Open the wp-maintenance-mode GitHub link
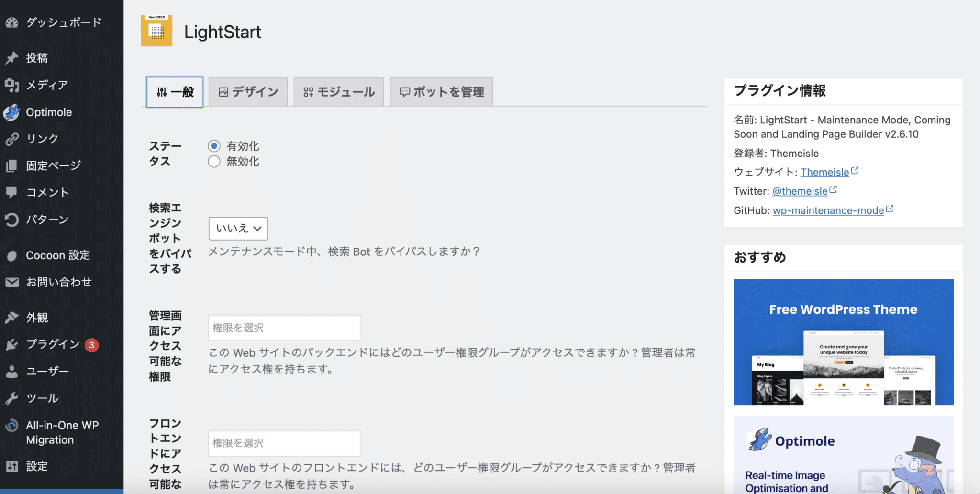This screenshot has width=980, height=494. pos(829,210)
